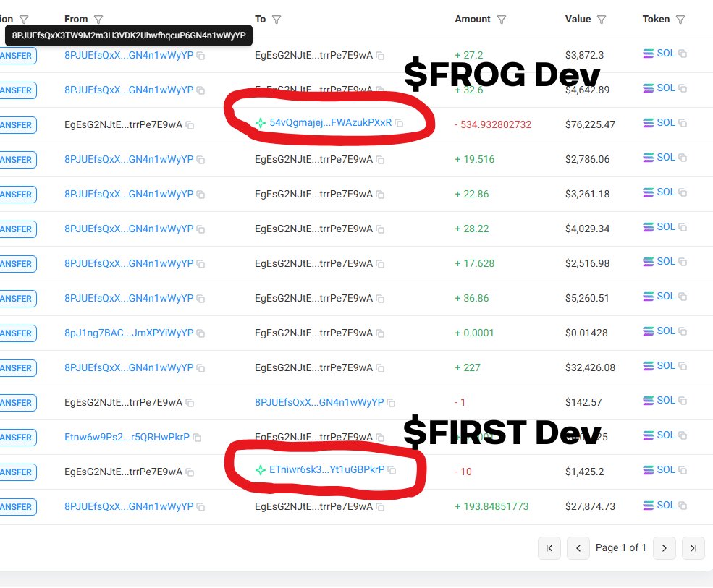Viewport: 713px width, 588px height.
Task: Click the Value column header
Action: [x=578, y=19]
